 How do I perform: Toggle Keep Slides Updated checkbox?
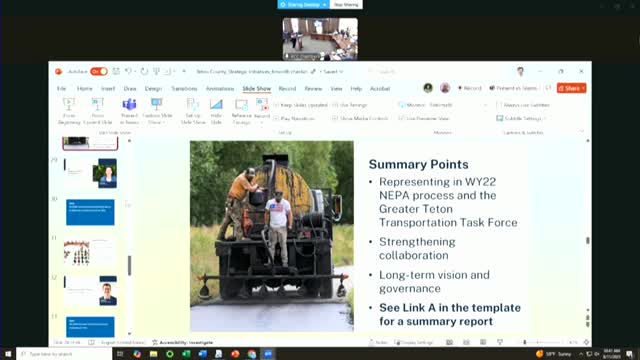click(x=276, y=105)
